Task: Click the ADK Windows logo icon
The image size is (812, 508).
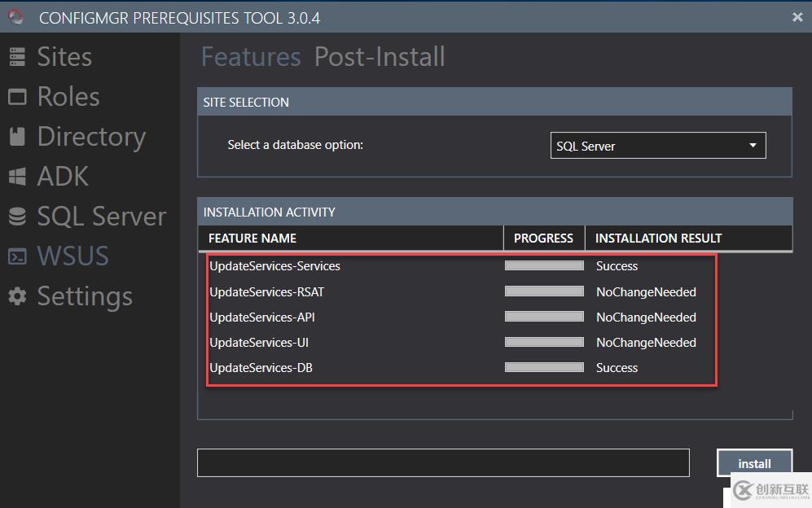Action: coord(17,177)
